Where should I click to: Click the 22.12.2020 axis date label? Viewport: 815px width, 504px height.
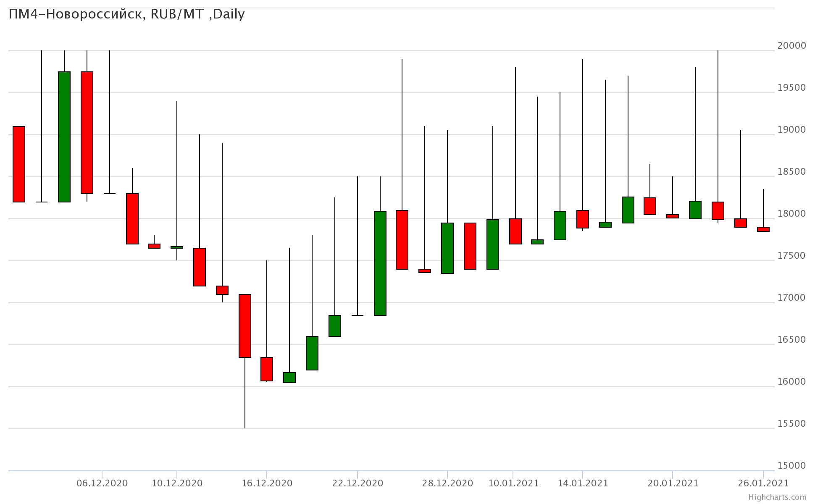pyautogui.click(x=358, y=483)
